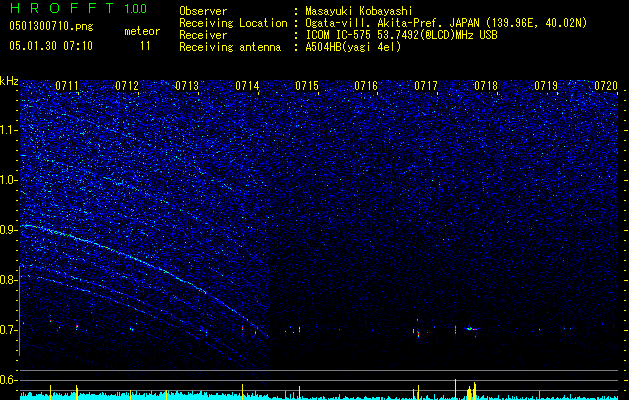
Task: Click the bright meteor echo near 0718
Action: pos(472,329)
